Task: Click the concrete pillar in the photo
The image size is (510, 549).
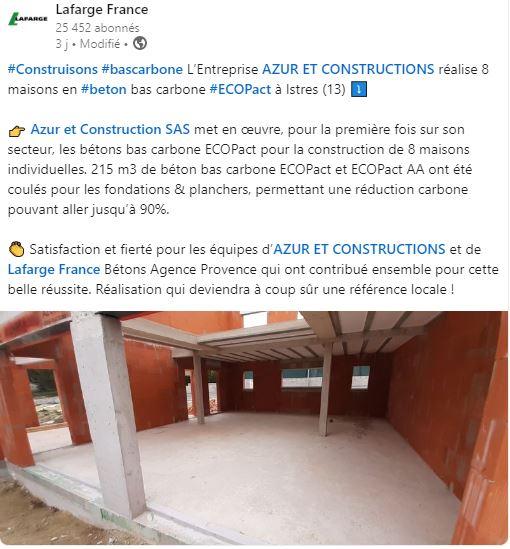Action: coord(109,413)
